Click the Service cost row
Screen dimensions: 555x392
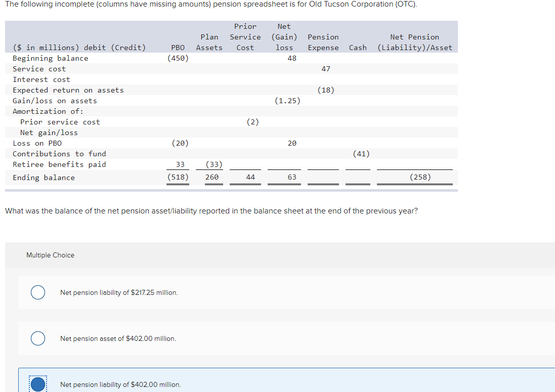[x=39, y=68]
